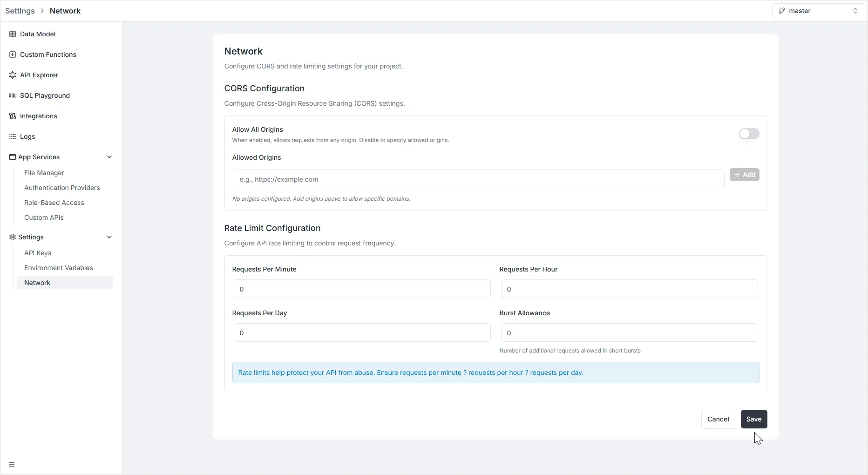Image resolution: width=868 pixels, height=475 pixels.
Task: View the Logs section
Action: (27, 136)
